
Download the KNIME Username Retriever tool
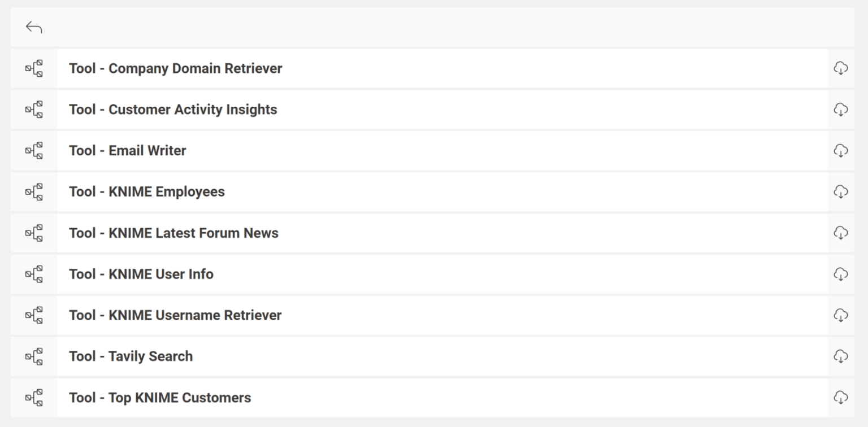coord(841,315)
